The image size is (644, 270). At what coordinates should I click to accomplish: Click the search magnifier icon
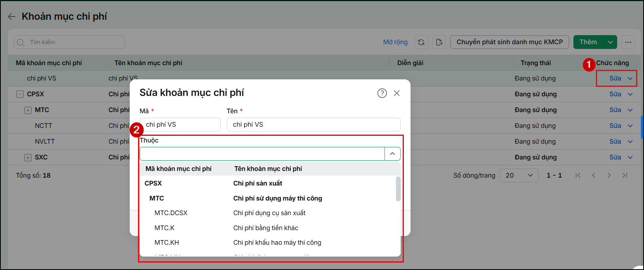21,42
